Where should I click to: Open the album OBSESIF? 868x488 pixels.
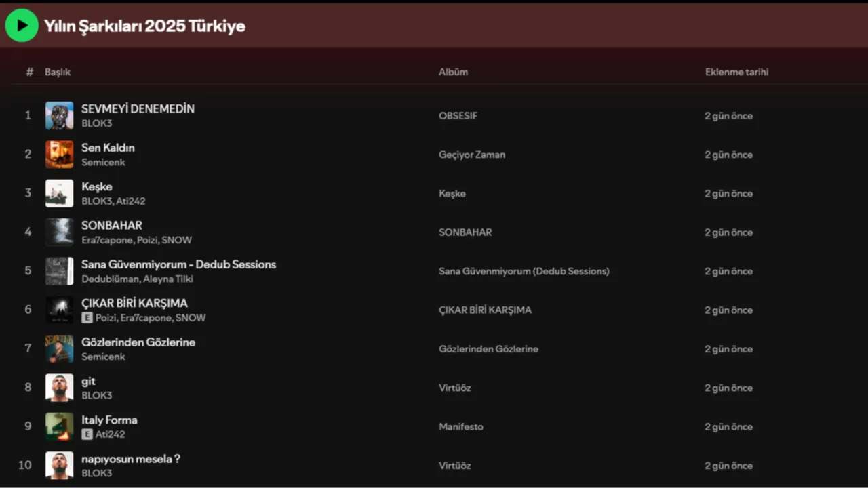(458, 115)
